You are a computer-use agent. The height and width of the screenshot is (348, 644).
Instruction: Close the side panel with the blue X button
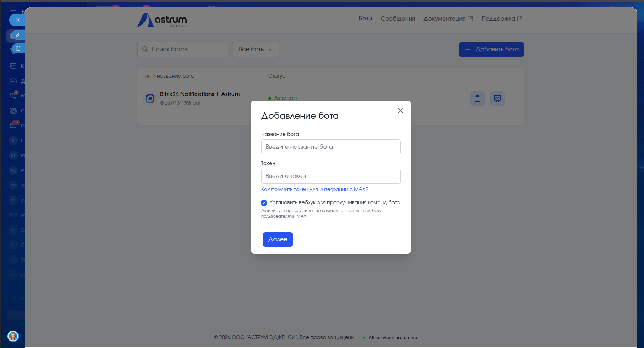coord(17,20)
